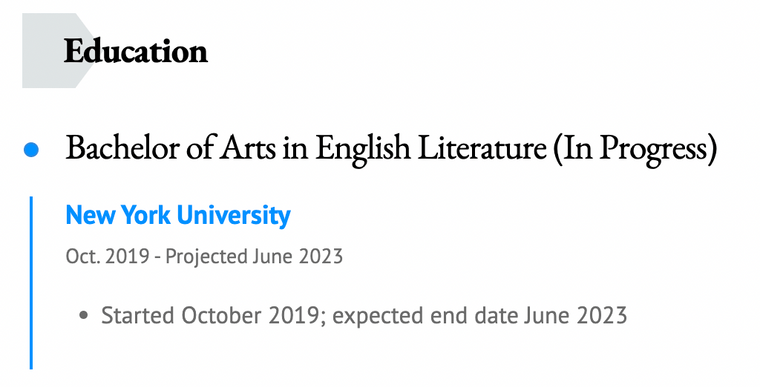Click the "(In Progress)" status text

634,148
